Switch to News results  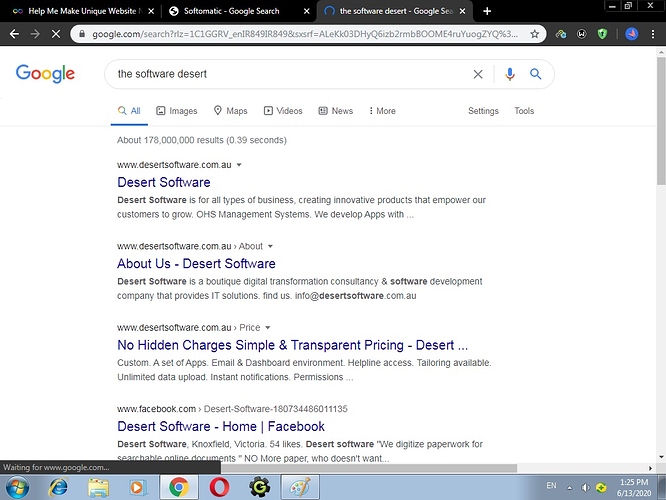pos(336,111)
